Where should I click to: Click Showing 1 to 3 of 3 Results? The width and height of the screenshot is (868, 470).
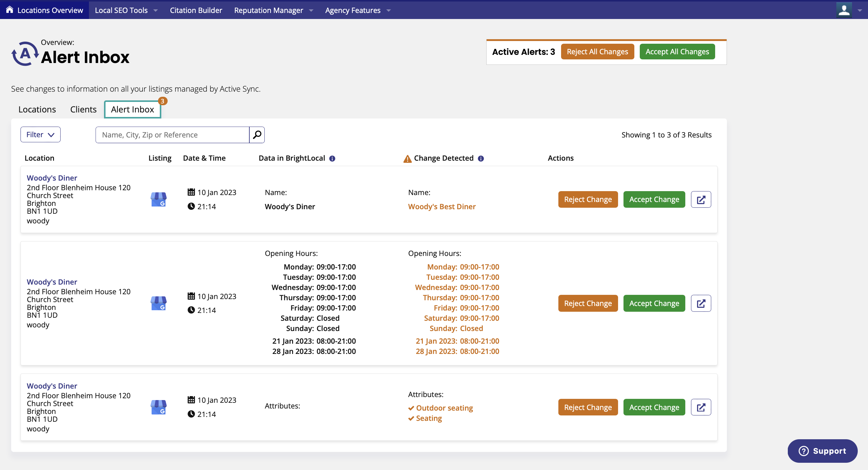tap(666, 135)
